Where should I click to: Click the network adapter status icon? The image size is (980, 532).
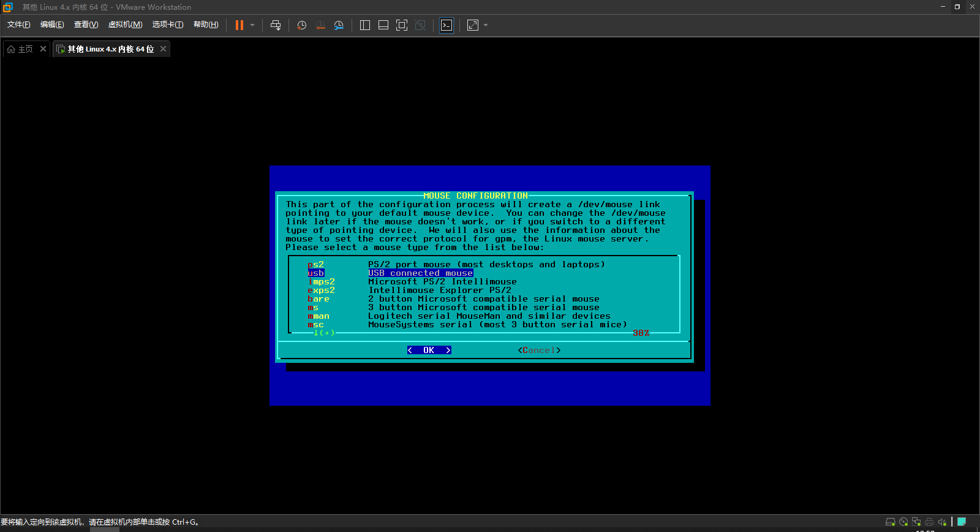916,522
